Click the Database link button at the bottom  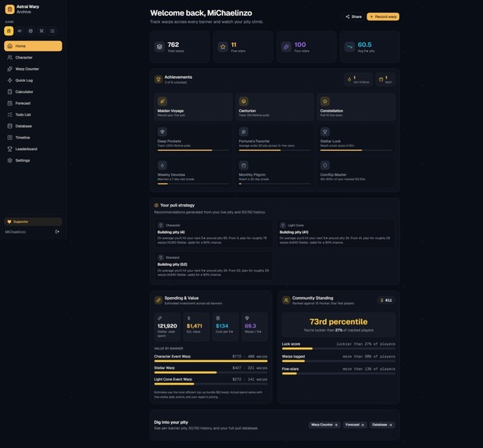click(x=382, y=425)
